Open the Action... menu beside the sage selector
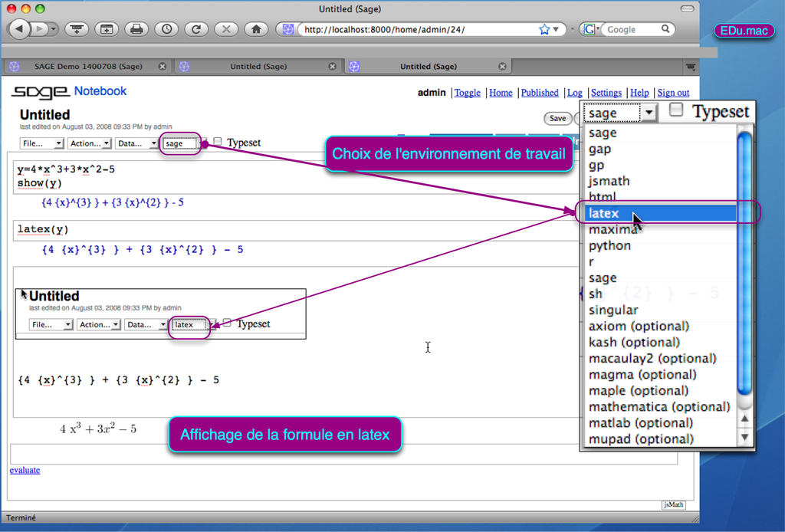 [x=89, y=143]
